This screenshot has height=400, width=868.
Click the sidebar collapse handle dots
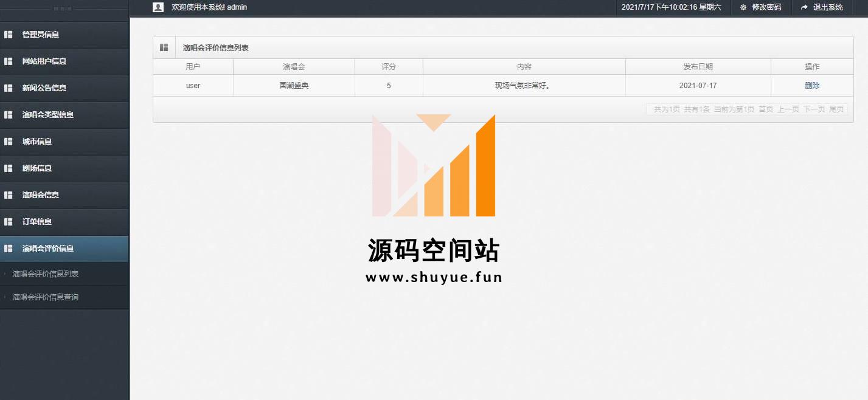click(63, 9)
